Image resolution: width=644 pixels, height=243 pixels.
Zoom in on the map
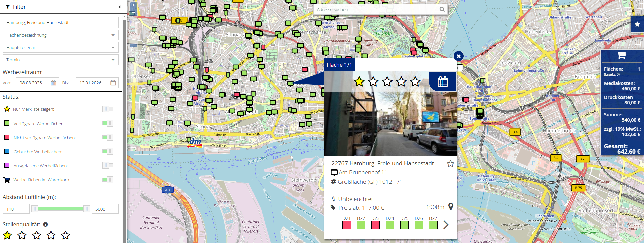(x=133, y=5)
